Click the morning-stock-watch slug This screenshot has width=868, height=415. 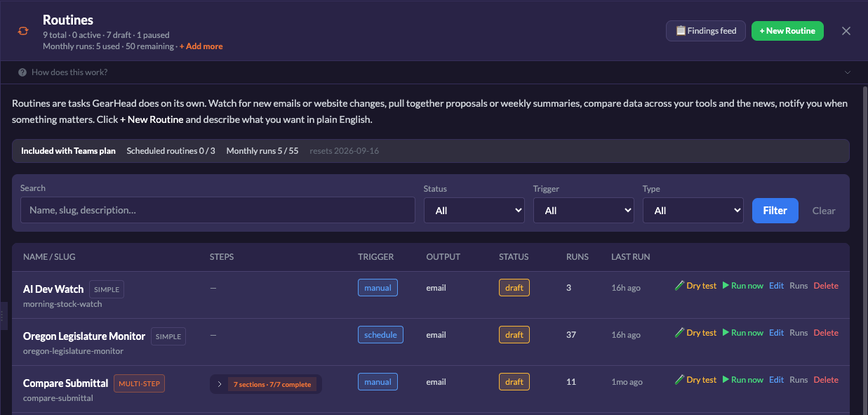point(62,304)
